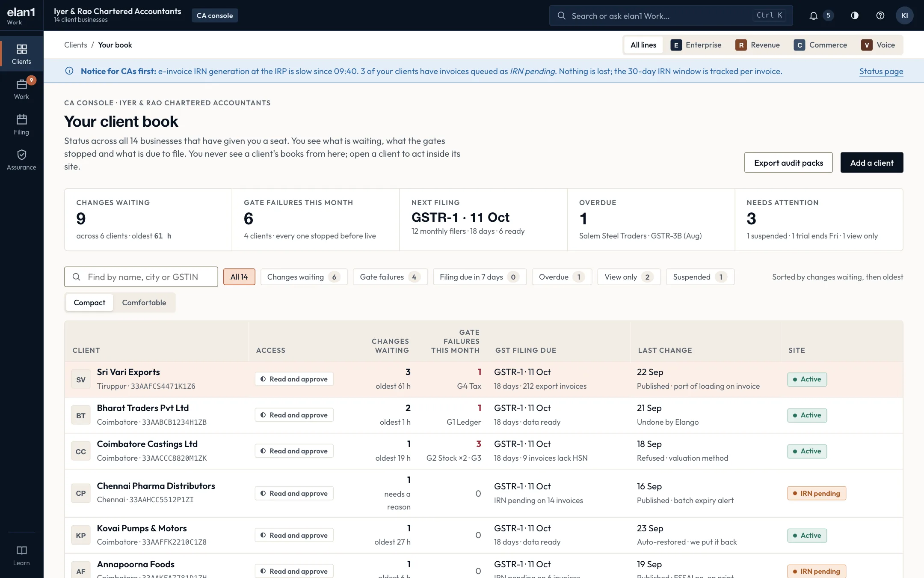Image resolution: width=924 pixels, height=578 pixels.
Task: Focus the Search or ask elan1 Work box
Action: (x=671, y=16)
